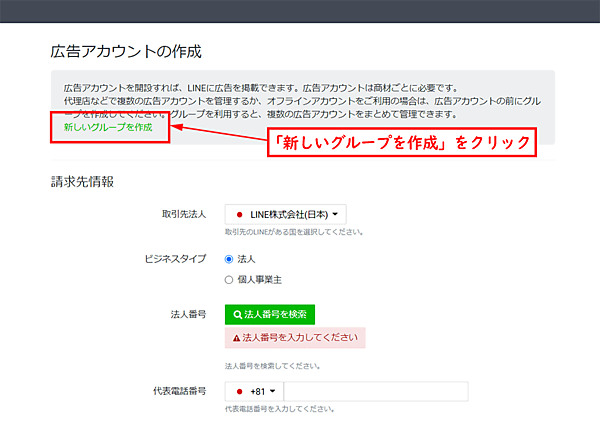Click the caret arrow after LINE株式会社(日本)
This screenshot has width=600, height=422.
point(335,214)
